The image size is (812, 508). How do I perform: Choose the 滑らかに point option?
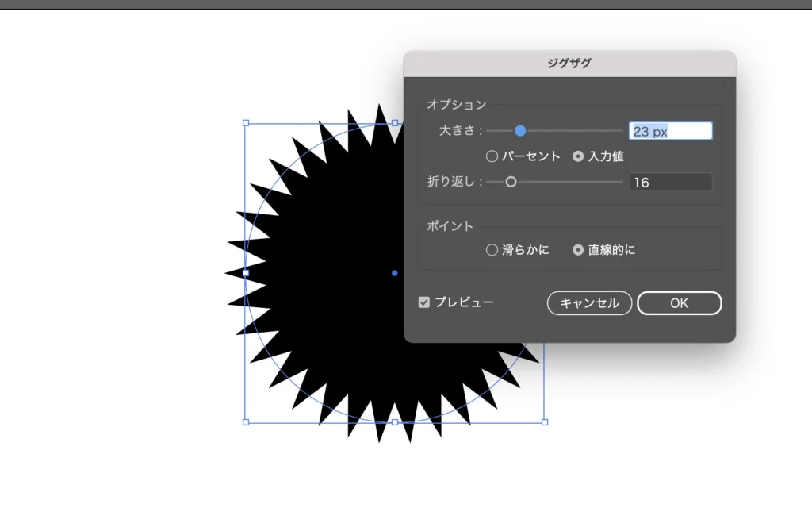(492, 250)
